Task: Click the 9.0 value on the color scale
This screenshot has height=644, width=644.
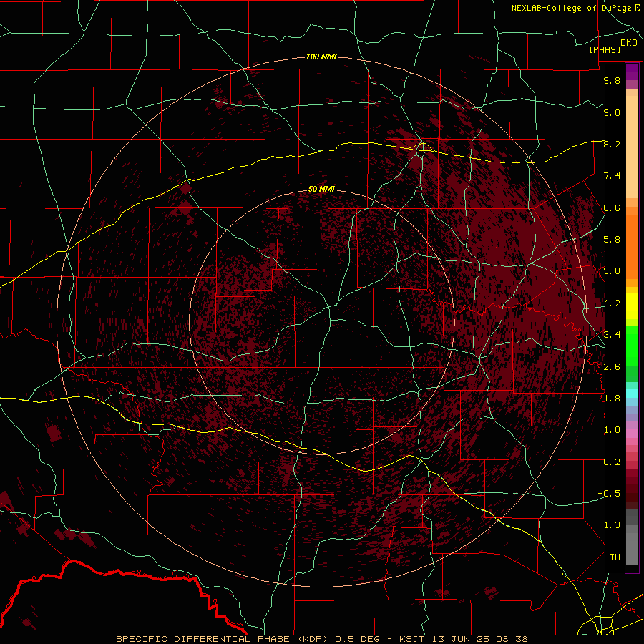Action: (x=612, y=112)
